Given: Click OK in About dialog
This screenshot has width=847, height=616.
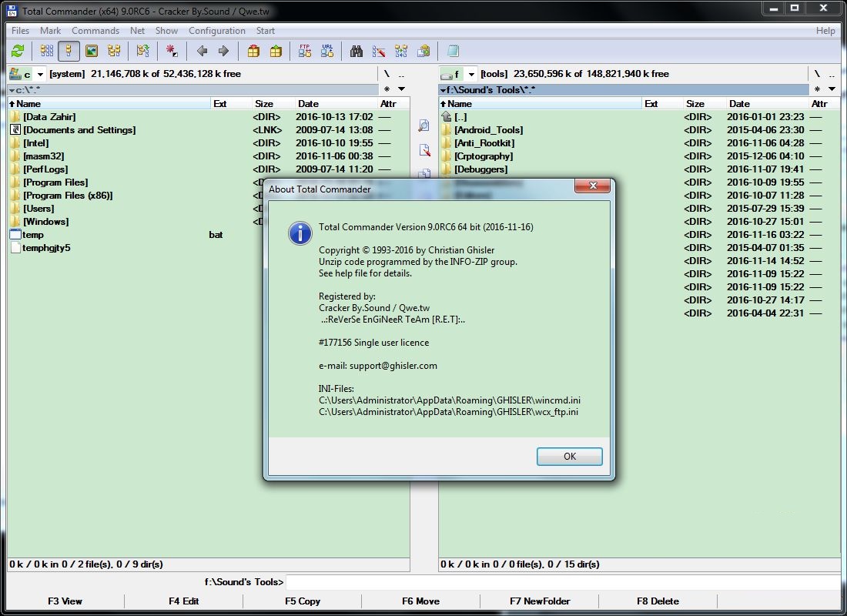Looking at the screenshot, I should (569, 456).
